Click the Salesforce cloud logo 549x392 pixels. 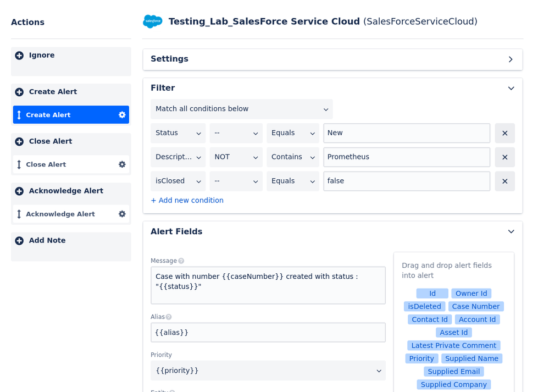pos(153,21)
